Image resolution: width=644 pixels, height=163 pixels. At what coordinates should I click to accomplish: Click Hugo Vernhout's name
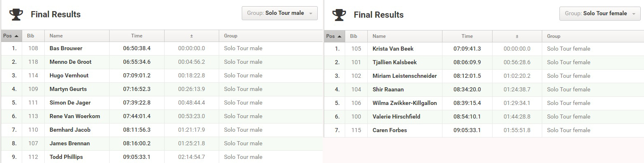click(69, 75)
